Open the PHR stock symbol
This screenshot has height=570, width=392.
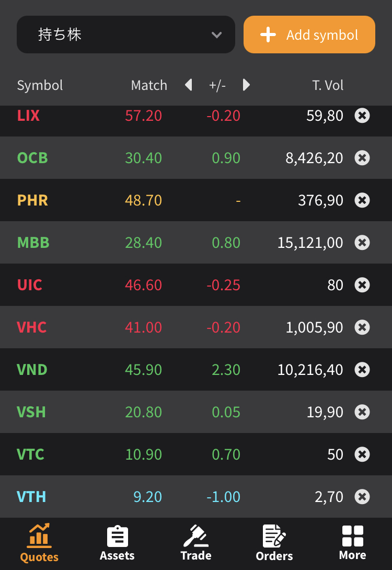click(33, 200)
